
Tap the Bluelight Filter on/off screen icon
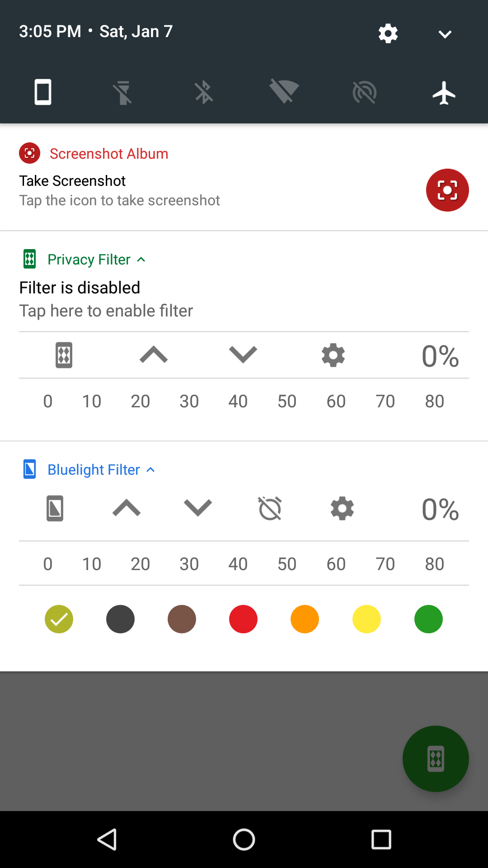click(x=55, y=509)
